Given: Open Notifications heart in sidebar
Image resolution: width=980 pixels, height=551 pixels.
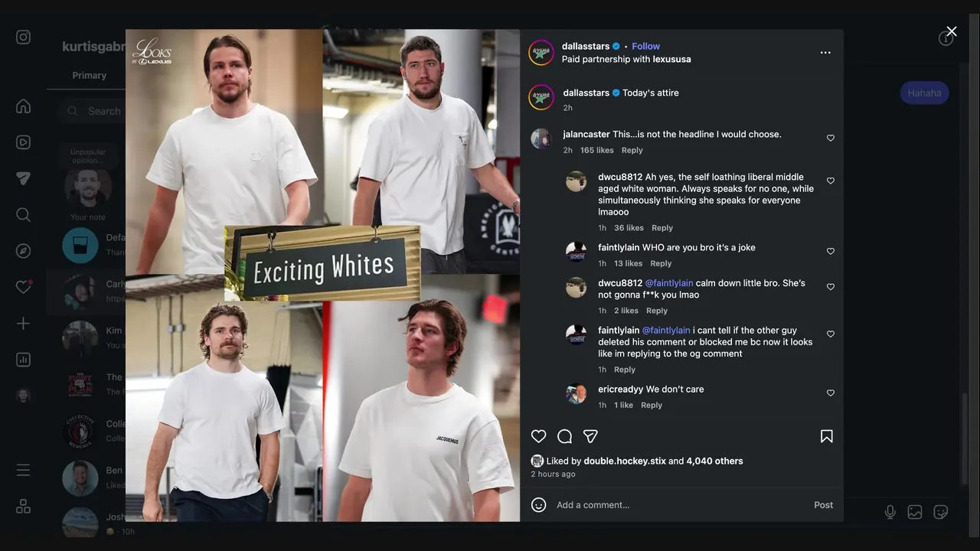Looking at the screenshot, I should click(24, 287).
